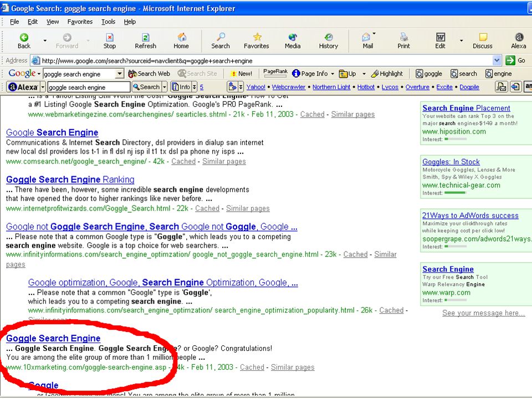Click the Google toolbar search text field
The width and height of the screenshot is (532, 399).
79,74
